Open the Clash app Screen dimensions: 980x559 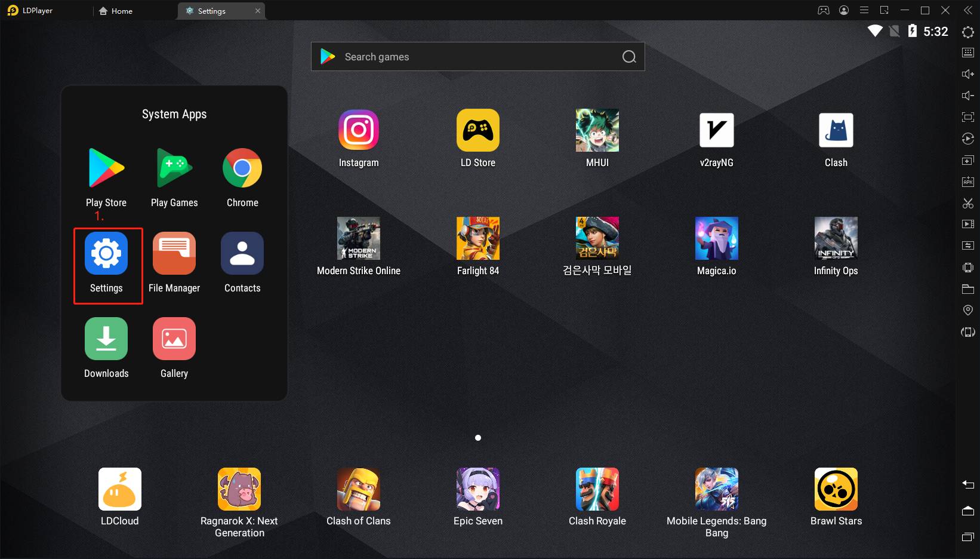pos(836,130)
